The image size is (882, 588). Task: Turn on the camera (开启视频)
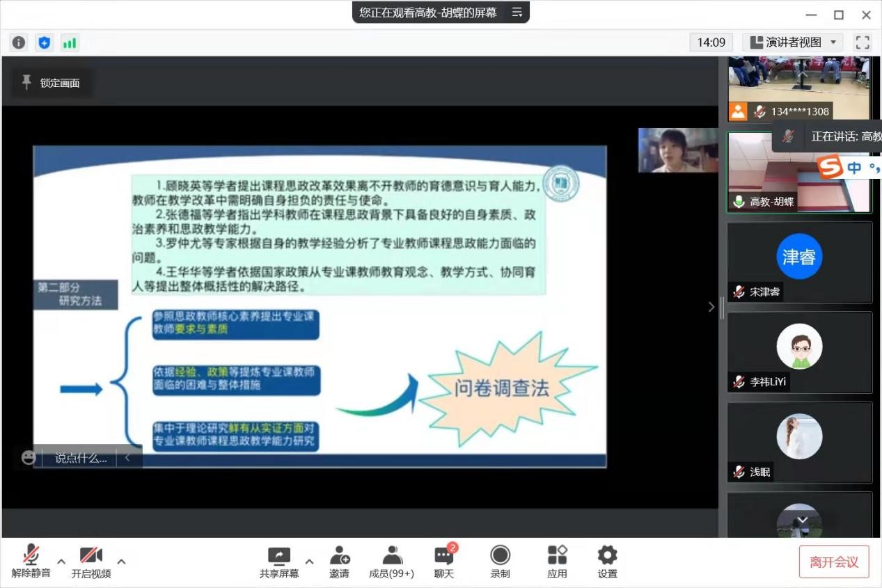pos(91,562)
